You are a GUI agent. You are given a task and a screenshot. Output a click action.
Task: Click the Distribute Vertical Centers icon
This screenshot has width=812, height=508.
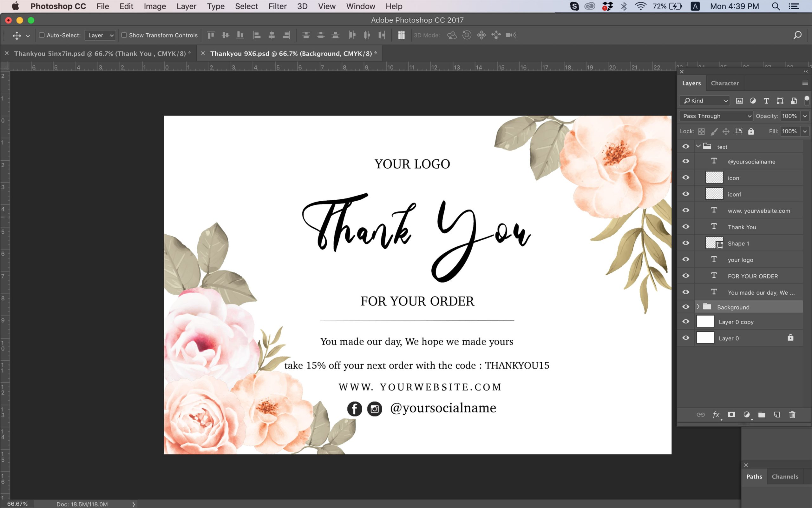point(321,35)
